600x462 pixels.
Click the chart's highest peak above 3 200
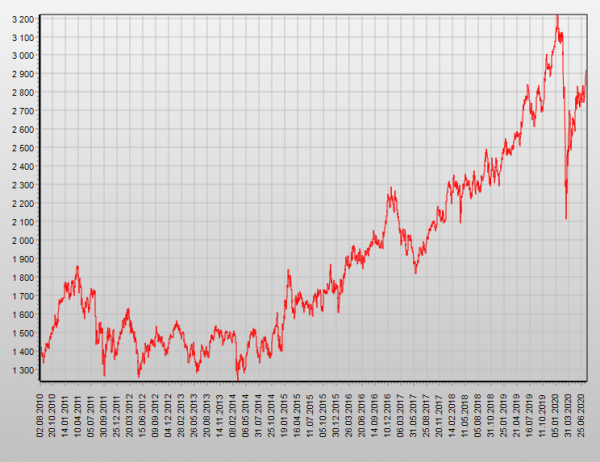(x=556, y=15)
